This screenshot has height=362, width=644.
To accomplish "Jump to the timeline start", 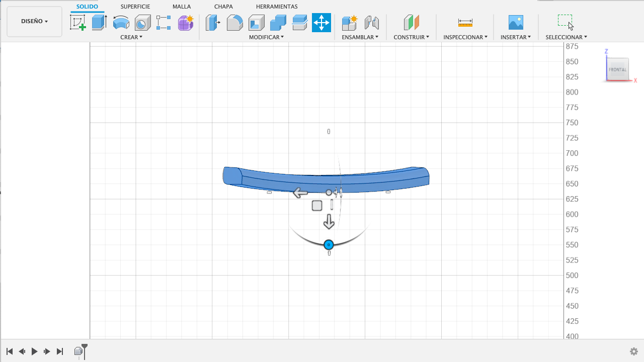I will pyautogui.click(x=10, y=351).
